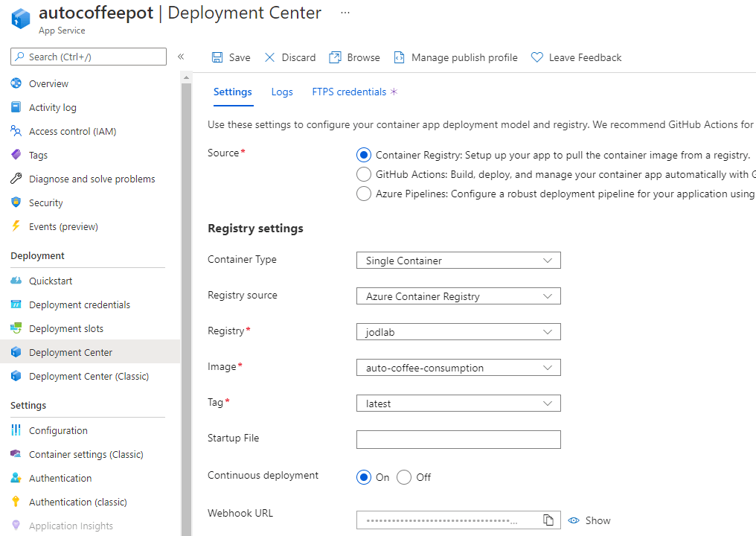
Task: Open the Tag dropdown showing latest
Action: (458, 403)
